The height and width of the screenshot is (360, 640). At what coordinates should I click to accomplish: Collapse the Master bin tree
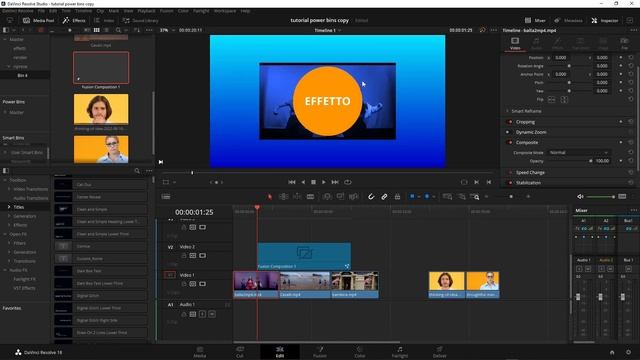click(x=5, y=40)
